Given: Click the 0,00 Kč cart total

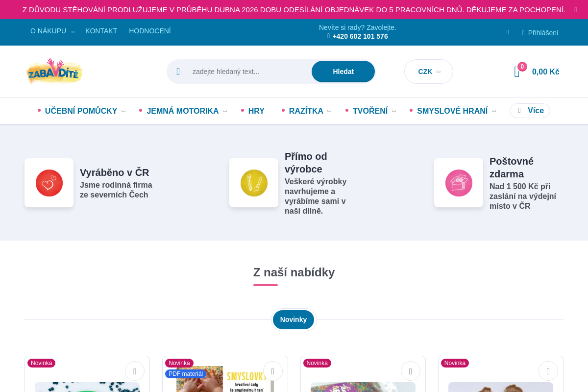Looking at the screenshot, I should coord(546,72).
